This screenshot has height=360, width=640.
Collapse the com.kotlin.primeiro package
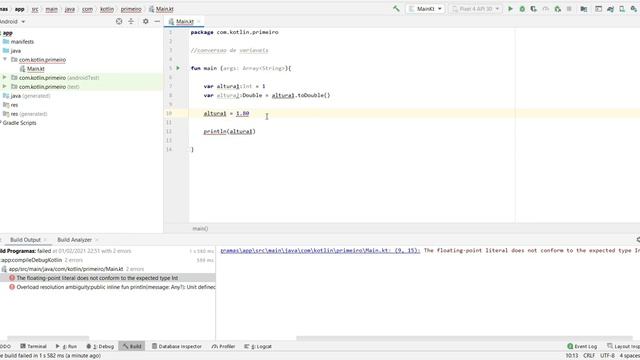click(x=5, y=60)
